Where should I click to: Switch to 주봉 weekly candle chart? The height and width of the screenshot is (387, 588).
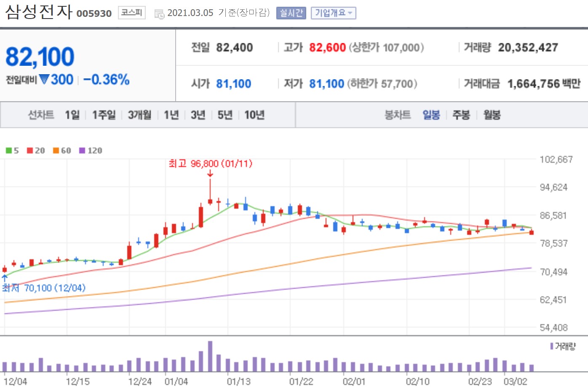point(461,115)
